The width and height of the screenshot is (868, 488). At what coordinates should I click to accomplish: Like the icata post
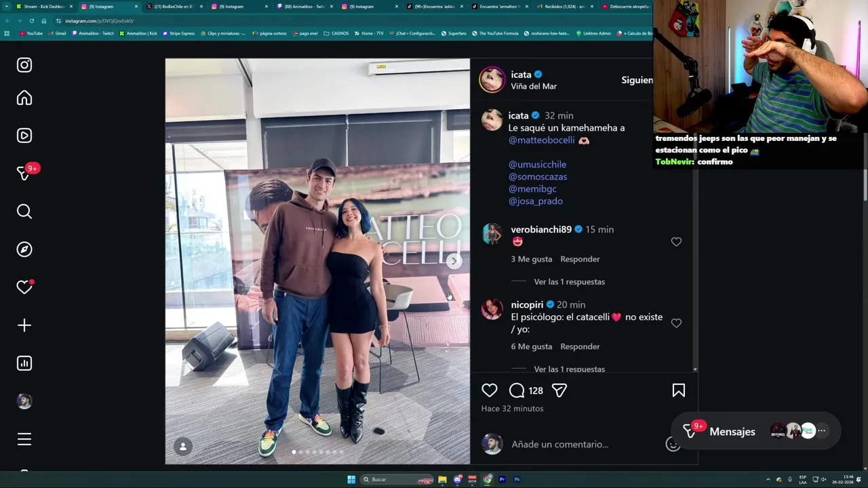point(490,390)
